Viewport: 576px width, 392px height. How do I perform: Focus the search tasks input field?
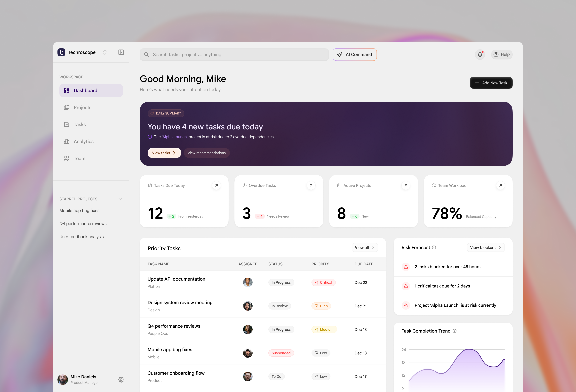point(234,55)
